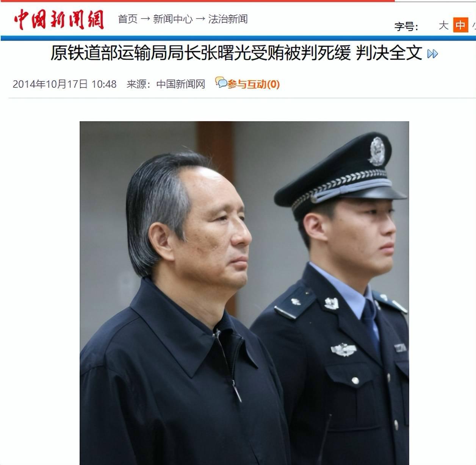Open the 参与互动(0) comments link
The image size is (476, 465).
pos(254,84)
